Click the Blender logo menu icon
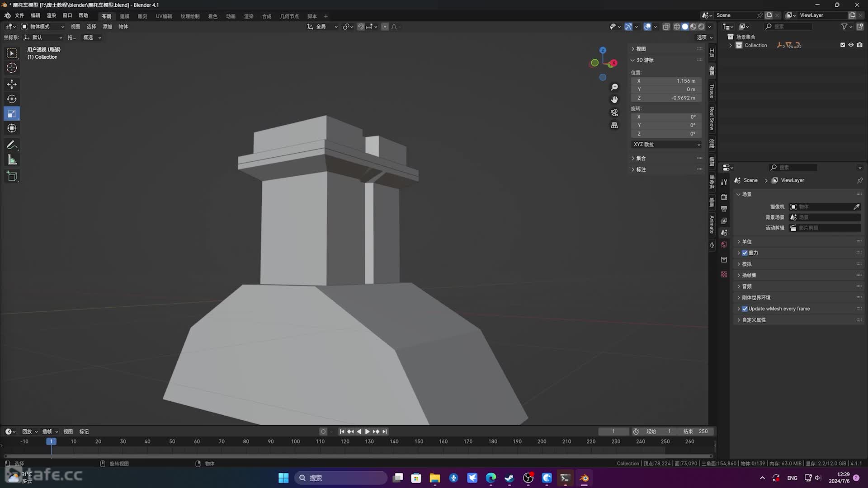Viewport: 868px width, 488px height. [7, 15]
